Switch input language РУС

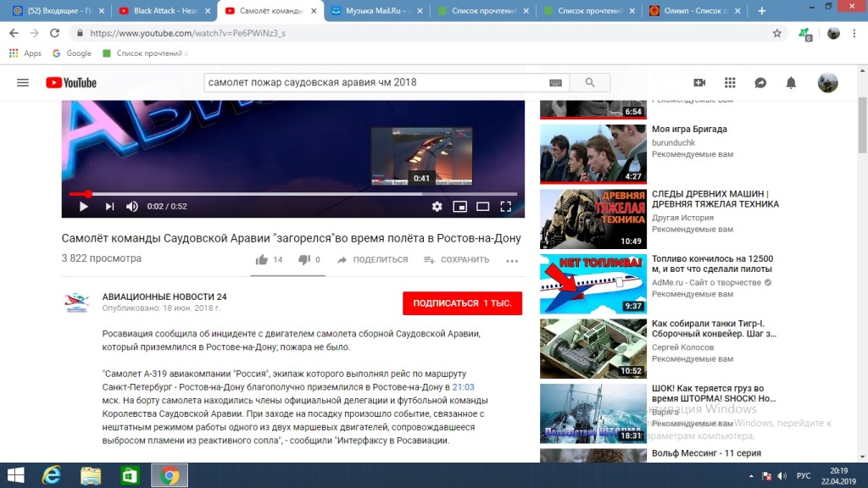coord(804,476)
